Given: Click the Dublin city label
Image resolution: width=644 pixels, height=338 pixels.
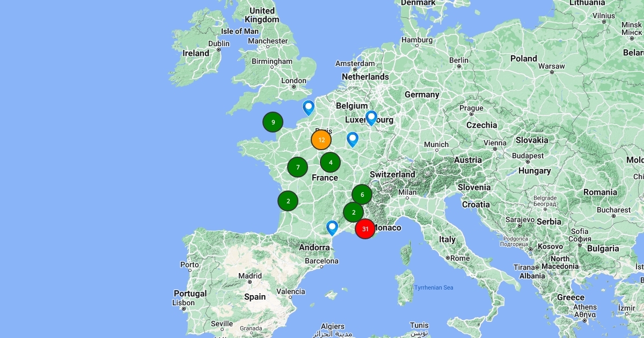Looking at the screenshot, I should (218, 44).
